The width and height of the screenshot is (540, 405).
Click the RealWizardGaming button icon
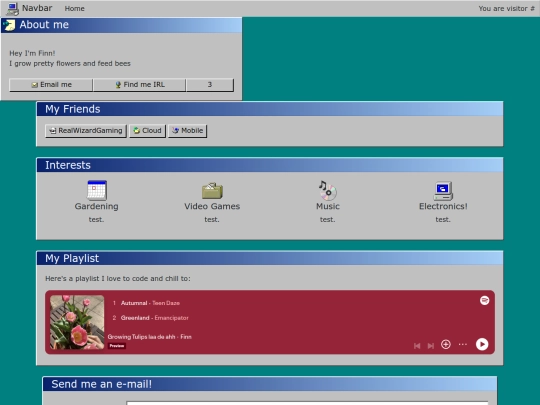tap(53, 131)
